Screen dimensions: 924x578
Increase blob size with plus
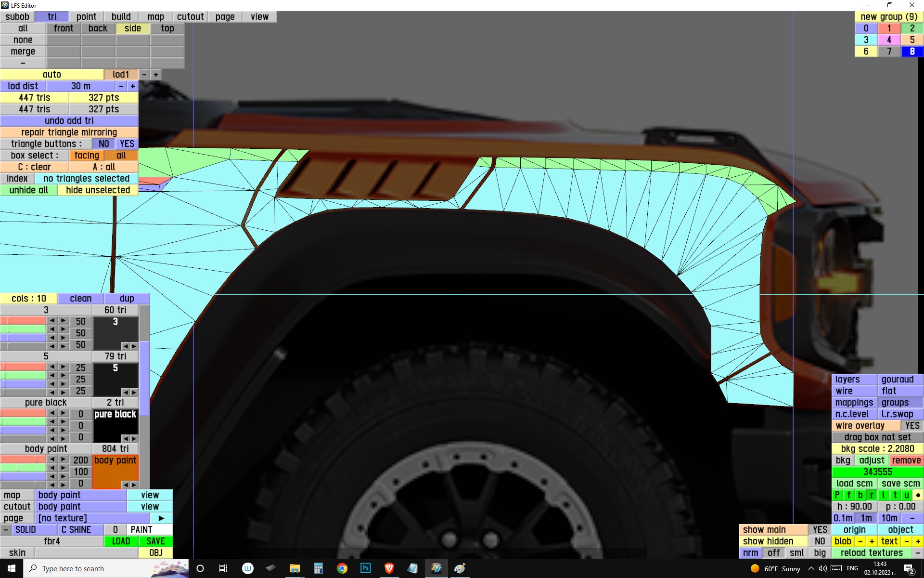(872, 541)
